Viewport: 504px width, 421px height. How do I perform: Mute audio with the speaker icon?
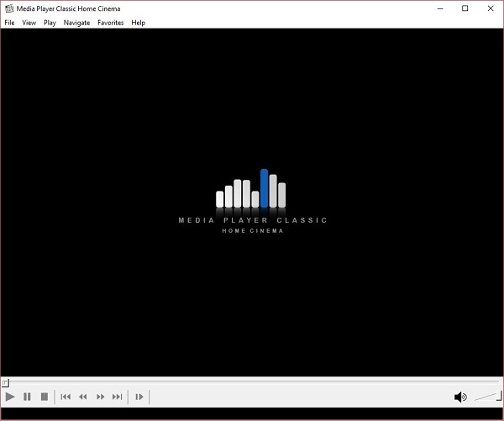point(459,397)
